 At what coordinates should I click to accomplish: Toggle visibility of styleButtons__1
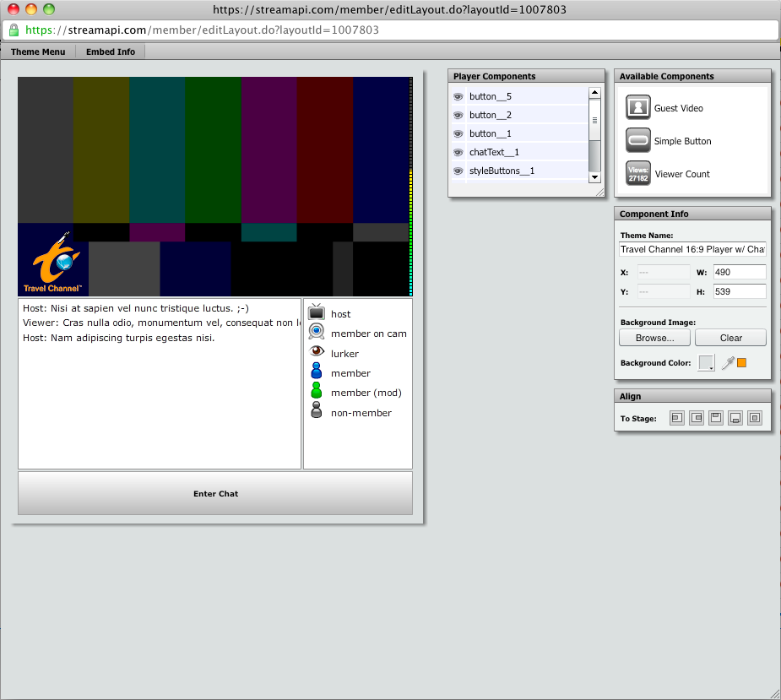458,171
